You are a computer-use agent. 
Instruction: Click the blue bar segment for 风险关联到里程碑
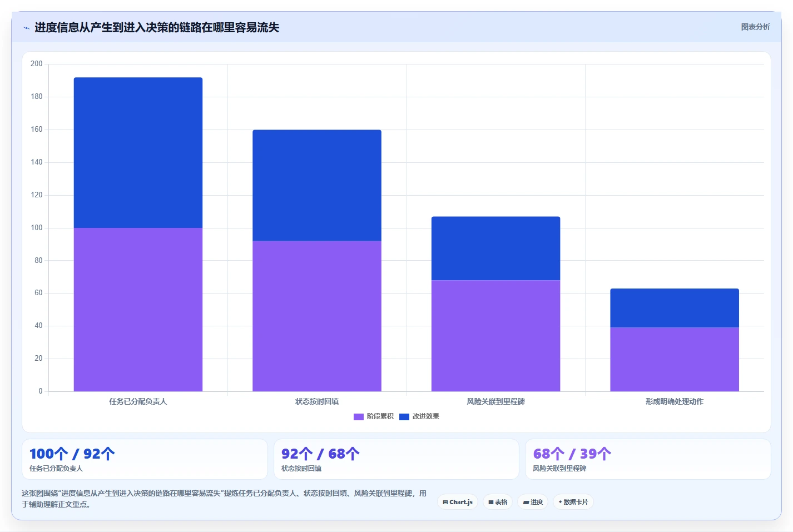click(x=495, y=248)
